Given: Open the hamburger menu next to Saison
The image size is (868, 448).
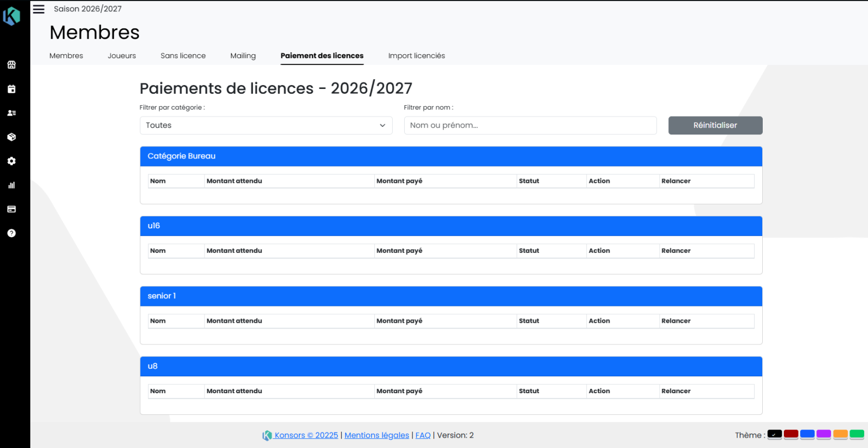Looking at the screenshot, I should click(39, 9).
